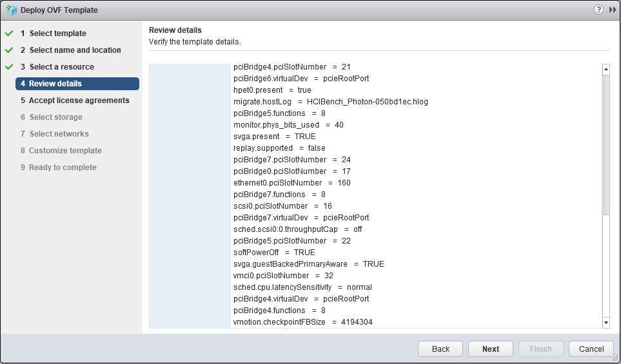This screenshot has height=364, width=621.
Task: Click the checkmark next to Select a resource
Action: click(x=9, y=67)
